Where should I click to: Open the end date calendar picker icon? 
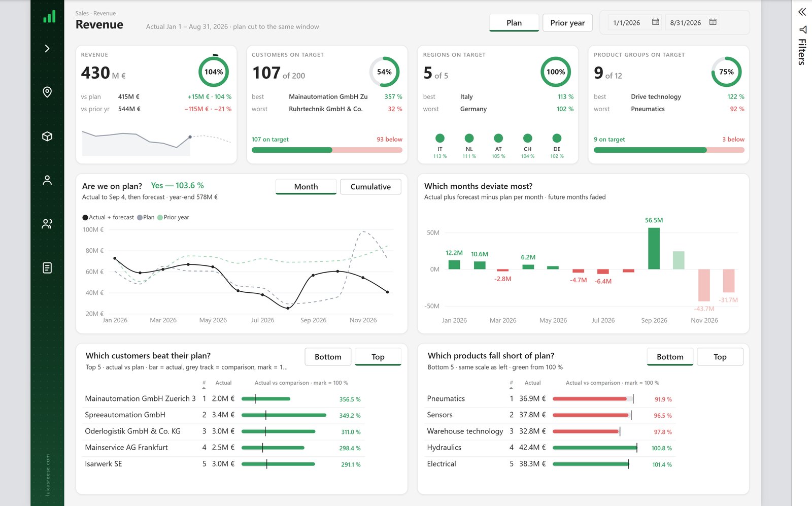point(713,22)
